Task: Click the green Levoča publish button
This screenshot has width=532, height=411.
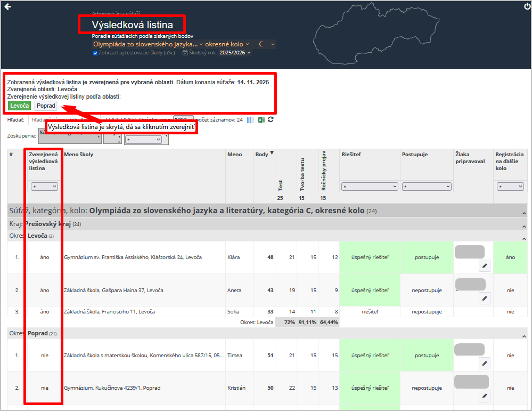Action: pos(20,106)
